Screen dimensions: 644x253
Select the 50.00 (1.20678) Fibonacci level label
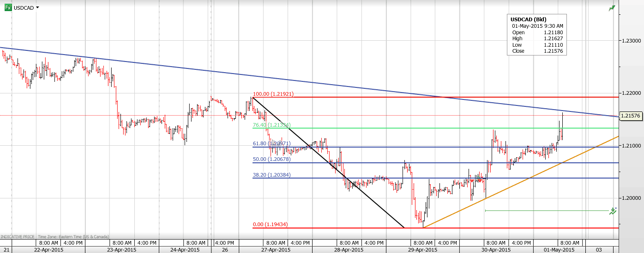click(271, 159)
